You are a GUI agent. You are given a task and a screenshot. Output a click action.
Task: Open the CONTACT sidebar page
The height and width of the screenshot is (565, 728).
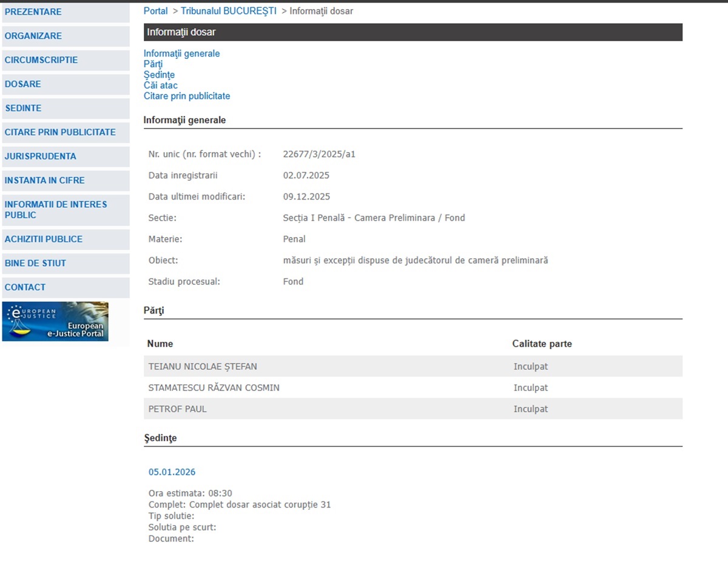(25, 287)
